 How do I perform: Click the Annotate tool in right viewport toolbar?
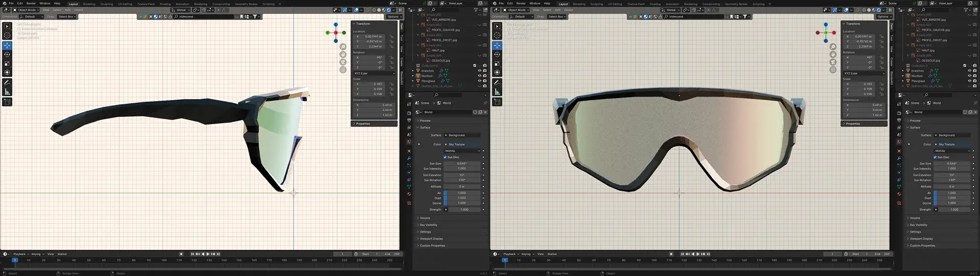[x=497, y=82]
